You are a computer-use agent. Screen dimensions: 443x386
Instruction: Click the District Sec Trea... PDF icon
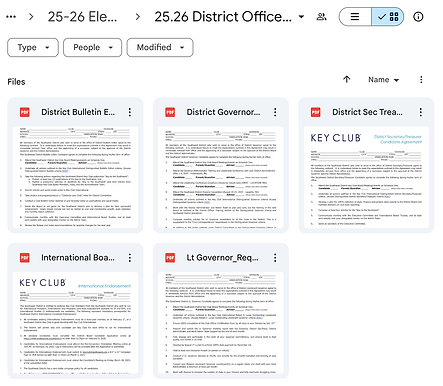coord(316,112)
